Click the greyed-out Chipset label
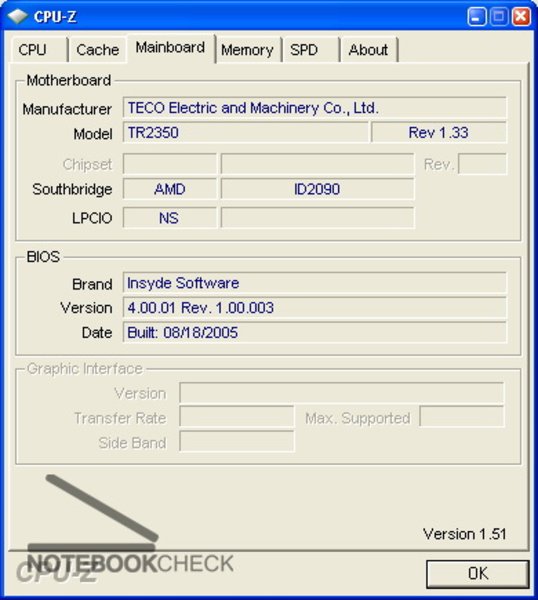Screen dimensions: 538x600 (88, 165)
